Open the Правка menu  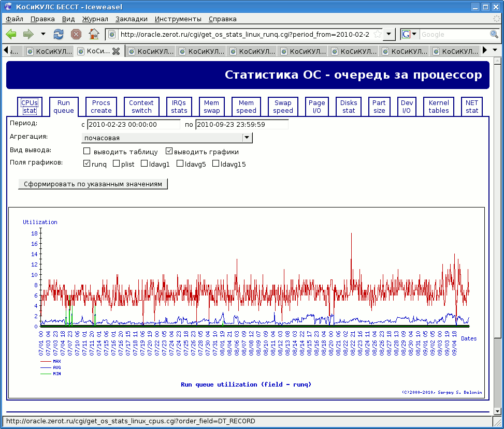tap(42, 19)
